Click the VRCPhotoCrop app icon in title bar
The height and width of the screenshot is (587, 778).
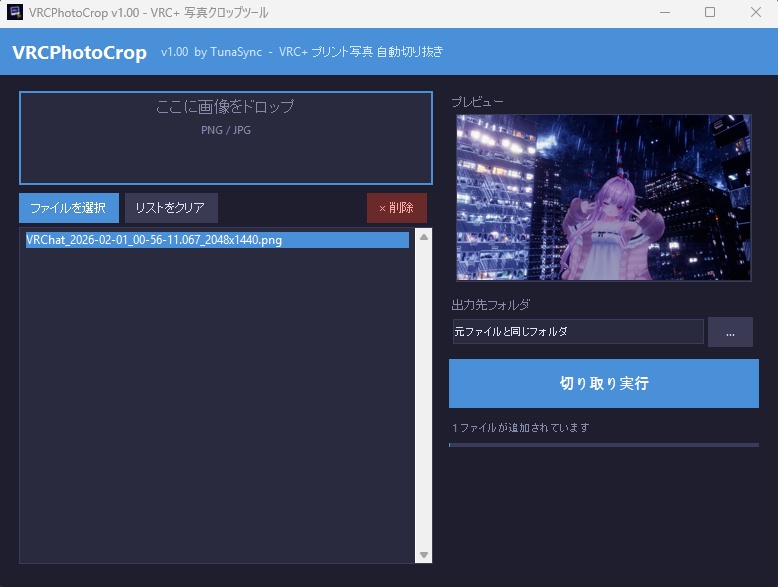(14, 12)
